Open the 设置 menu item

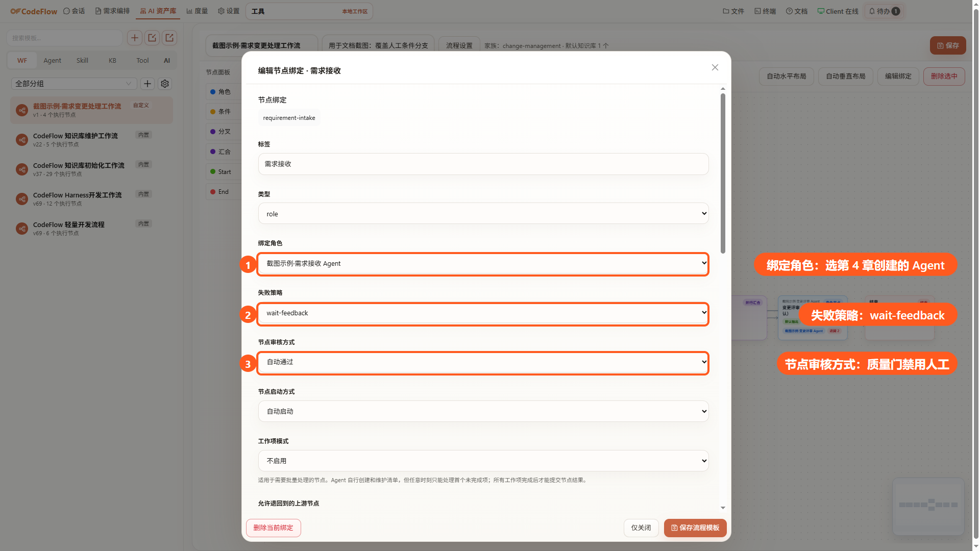[x=229, y=11]
